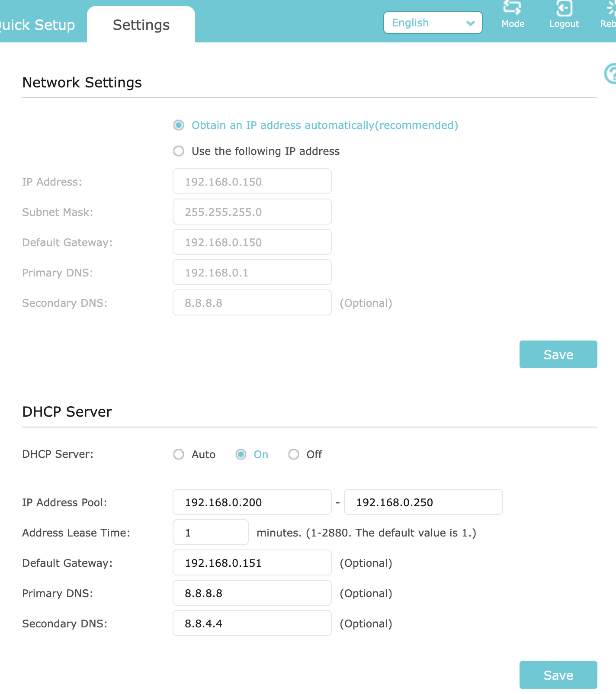This screenshot has width=616, height=694.
Task: Click the DHCP Secondary DNS field
Action: click(x=252, y=623)
